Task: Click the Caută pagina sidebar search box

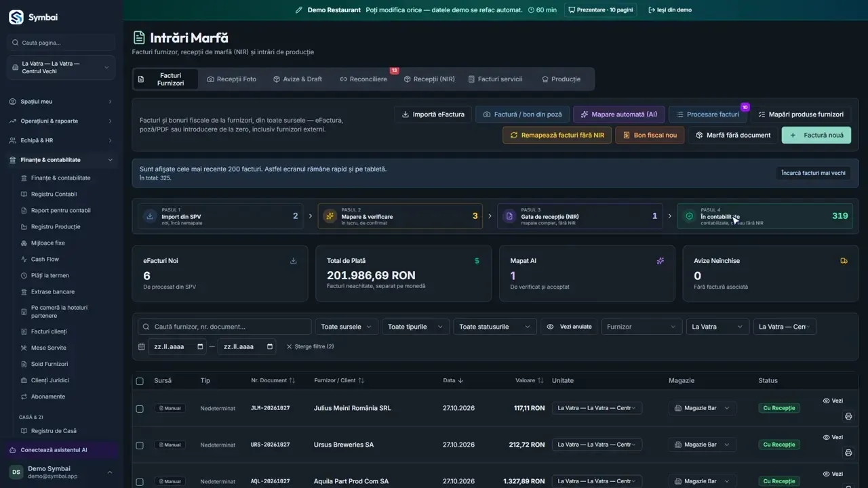Action: (61, 43)
